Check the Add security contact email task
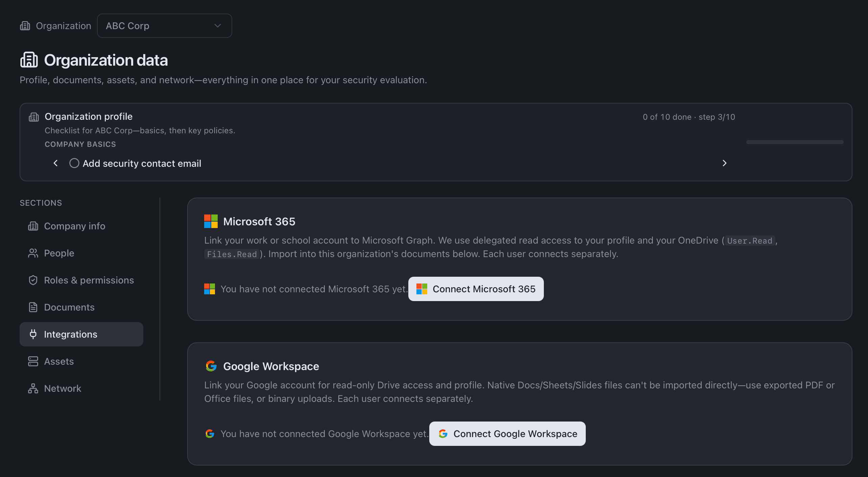 (74, 163)
